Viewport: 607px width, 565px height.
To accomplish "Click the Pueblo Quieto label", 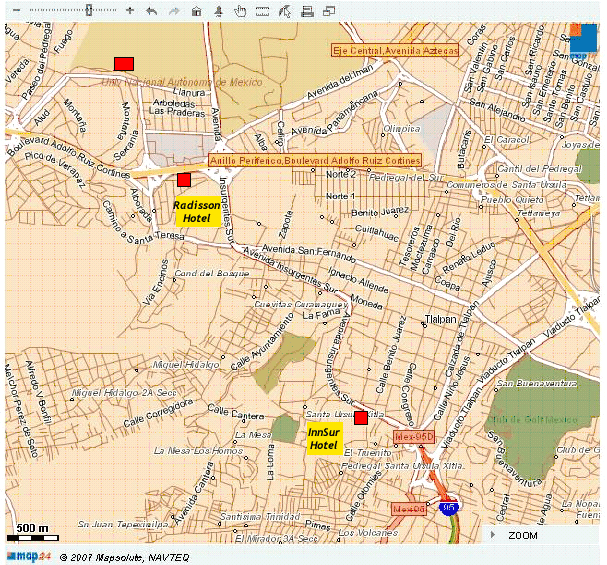I will click(512, 200).
